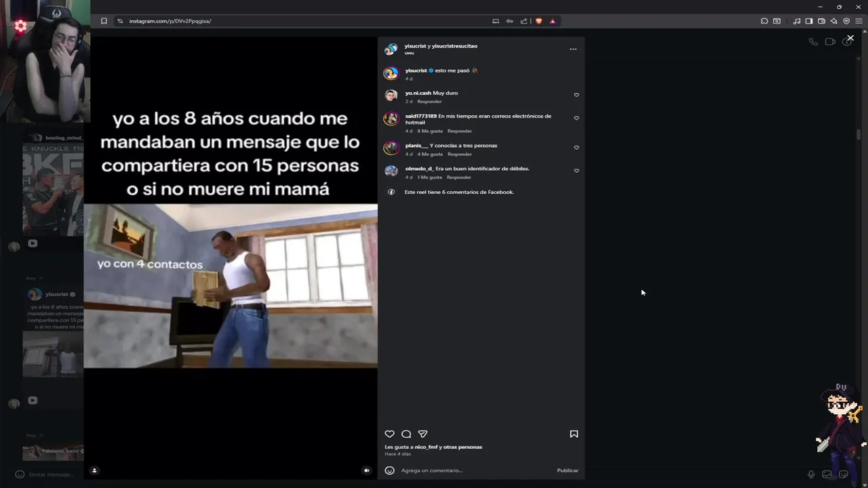Open comments via the speech bubble icon
Viewport: 868px width, 488px height.
point(406,434)
